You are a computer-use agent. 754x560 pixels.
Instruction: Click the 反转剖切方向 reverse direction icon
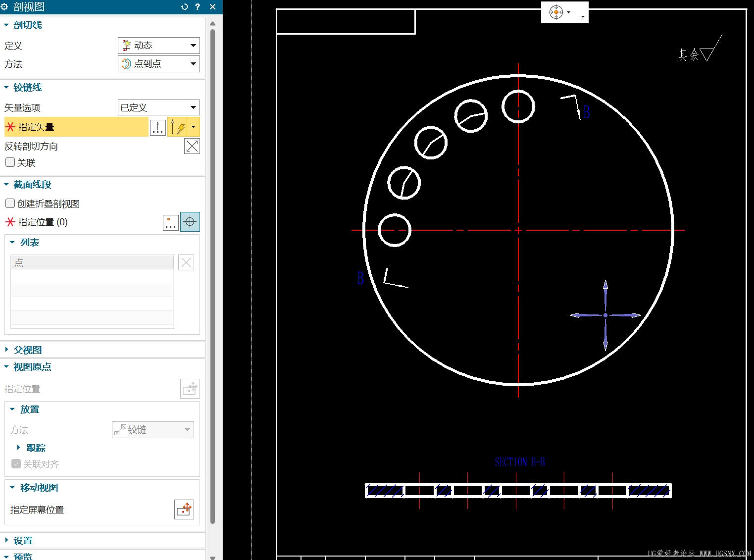tap(192, 146)
